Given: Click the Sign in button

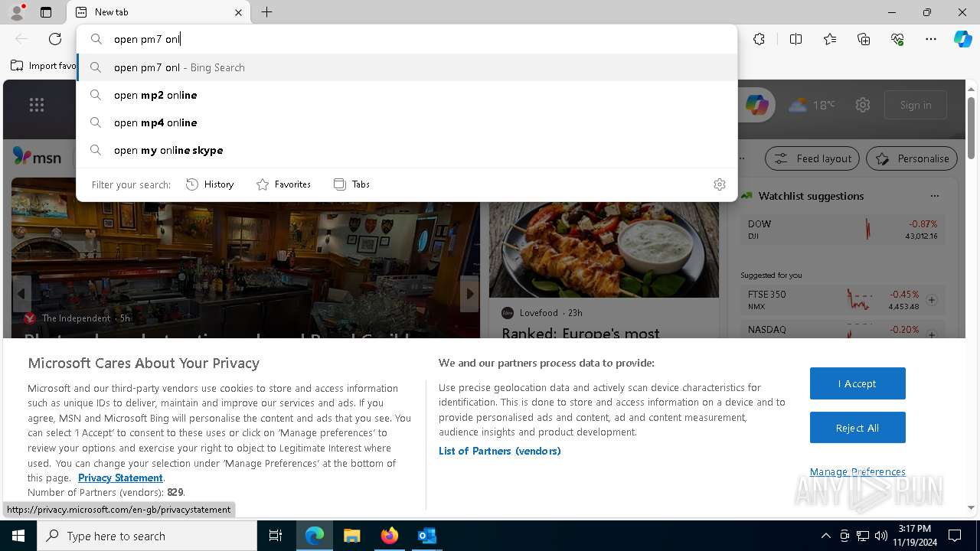Looking at the screenshot, I should (x=916, y=105).
